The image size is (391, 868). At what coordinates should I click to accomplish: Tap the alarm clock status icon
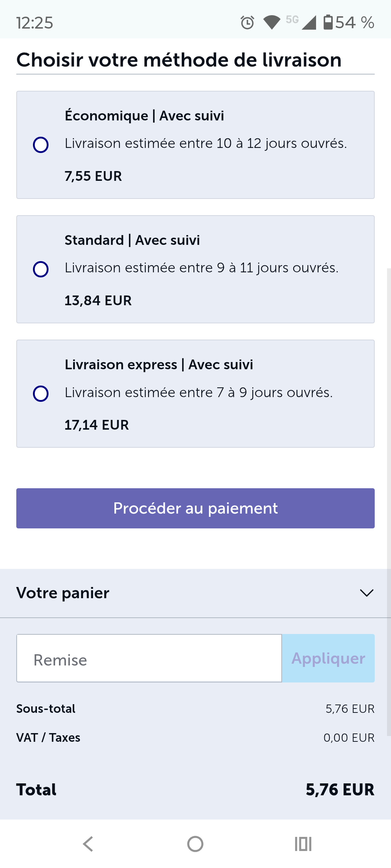click(248, 22)
